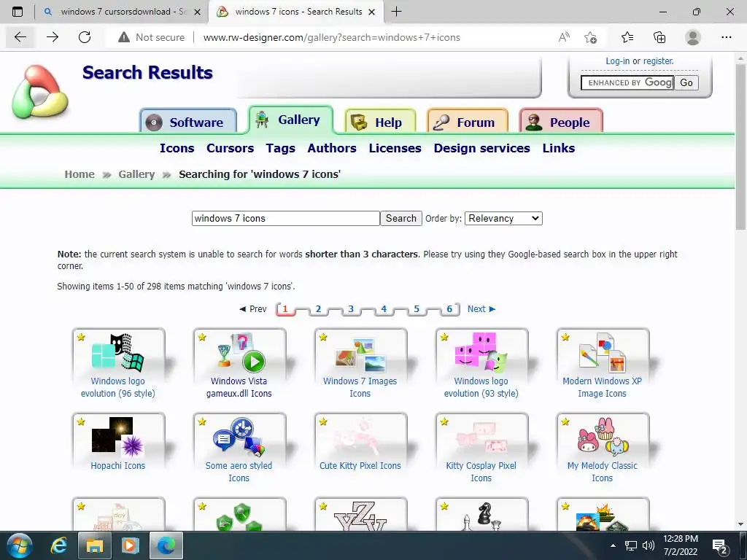Add this page to favorites star icon

pyautogui.click(x=591, y=37)
